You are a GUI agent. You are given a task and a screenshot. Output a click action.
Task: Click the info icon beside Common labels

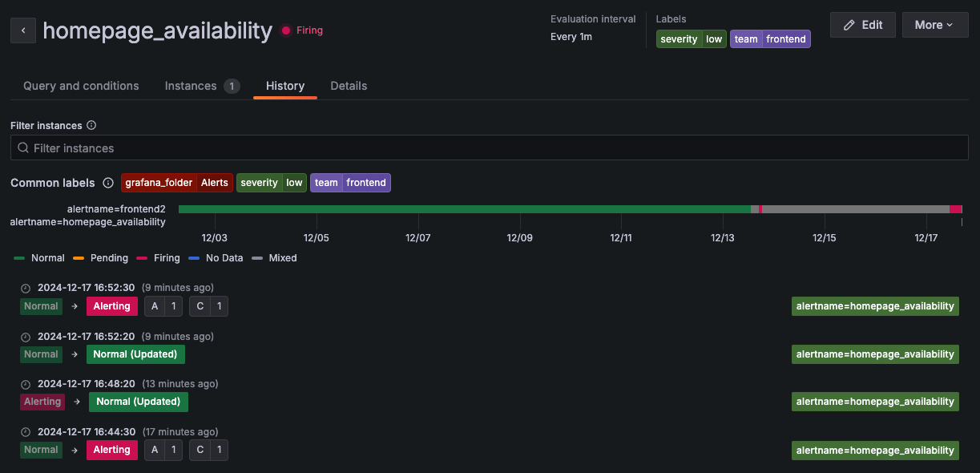pyautogui.click(x=107, y=183)
